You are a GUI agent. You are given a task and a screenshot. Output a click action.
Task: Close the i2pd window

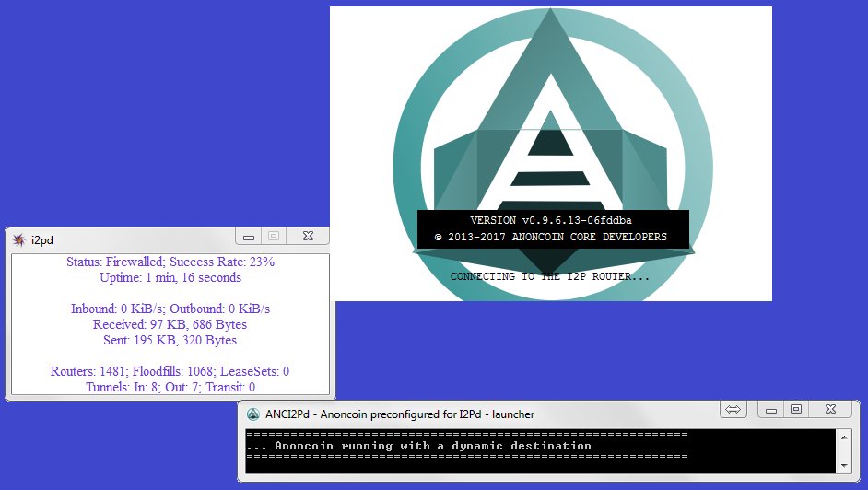(x=308, y=236)
